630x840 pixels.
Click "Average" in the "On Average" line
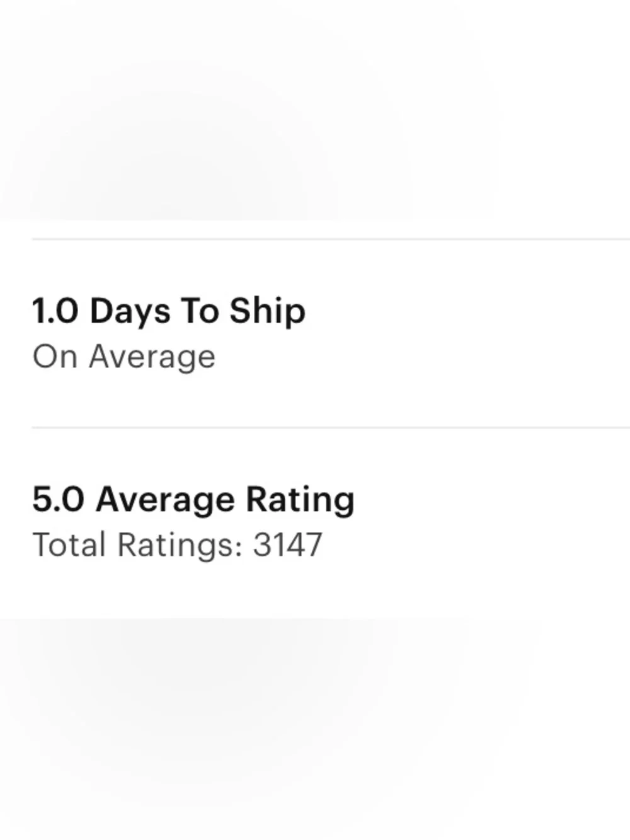pos(152,358)
